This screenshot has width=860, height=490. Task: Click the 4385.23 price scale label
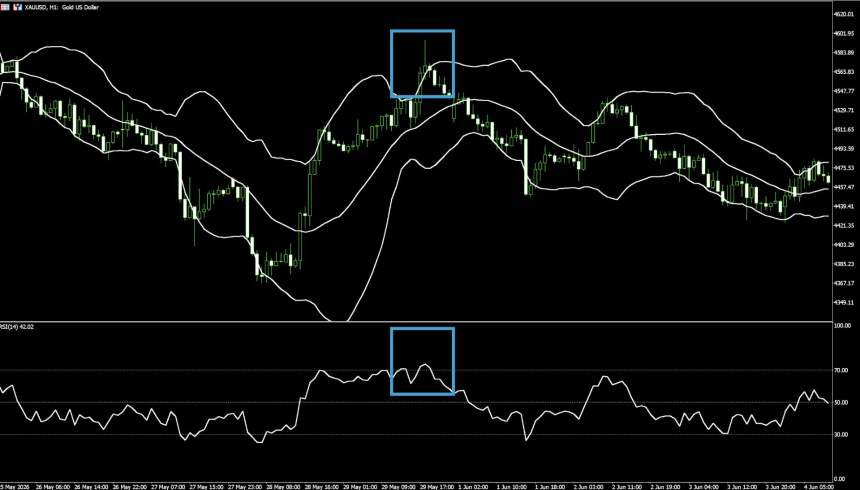pos(844,264)
